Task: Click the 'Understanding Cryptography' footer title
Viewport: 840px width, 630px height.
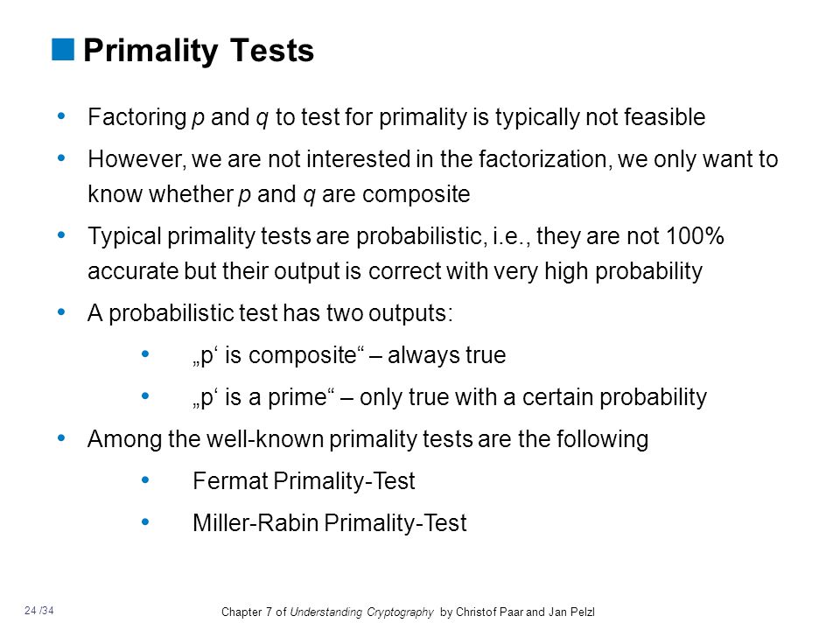Action: (x=361, y=612)
